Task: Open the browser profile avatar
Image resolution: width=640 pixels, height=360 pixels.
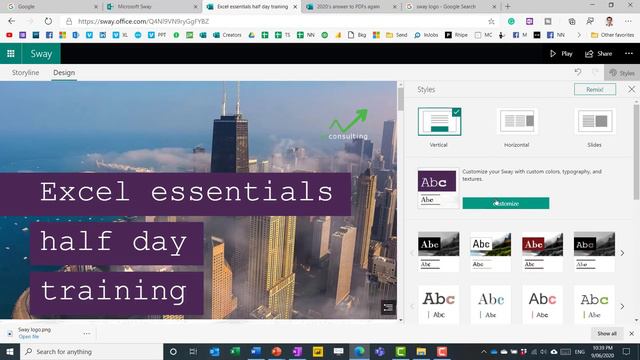Action: click(x=609, y=21)
